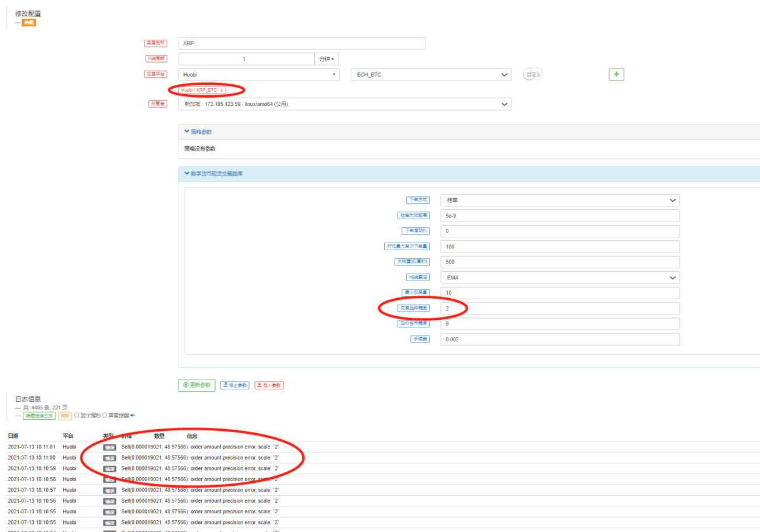Toggle the 自定义 custom pair switch
Screen dimensions: 760x532
click(x=533, y=75)
